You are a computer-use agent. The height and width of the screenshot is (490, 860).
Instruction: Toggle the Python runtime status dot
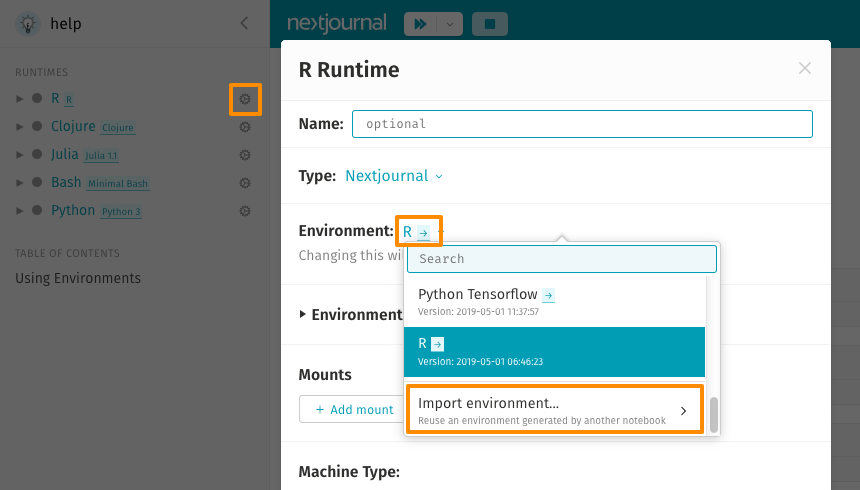[x=37, y=210]
